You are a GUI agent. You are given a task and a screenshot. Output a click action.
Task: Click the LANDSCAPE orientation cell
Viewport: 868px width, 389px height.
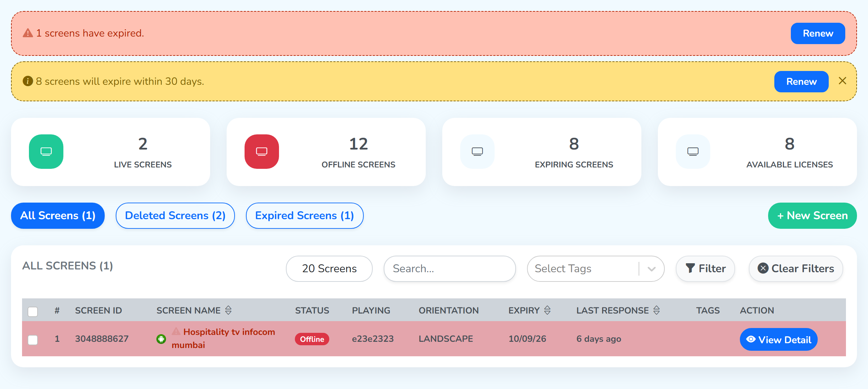[x=446, y=339]
